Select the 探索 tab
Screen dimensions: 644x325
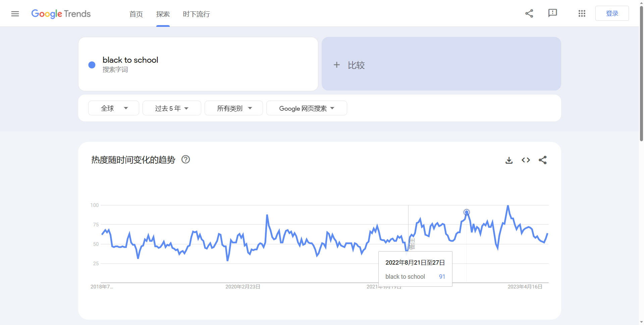[x=163, y=14]
